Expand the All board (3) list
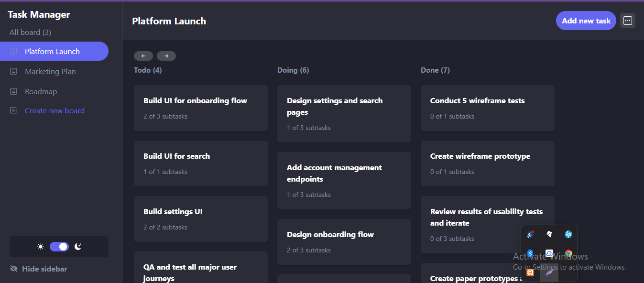The image size is (644, 283). 30,32
